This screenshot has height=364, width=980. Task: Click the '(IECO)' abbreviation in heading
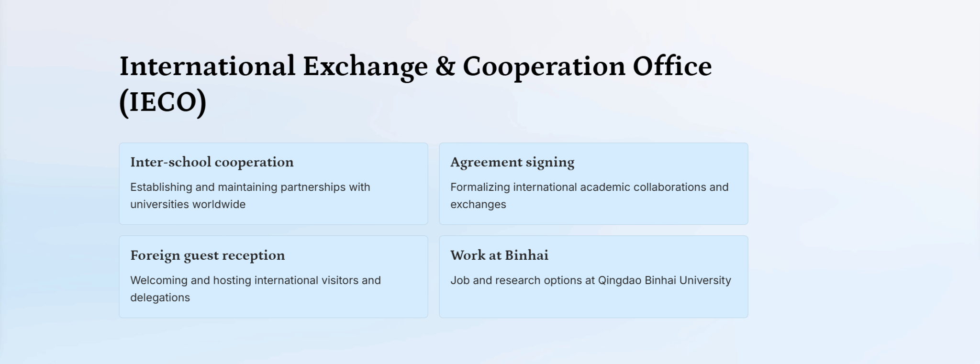(163, 102)
